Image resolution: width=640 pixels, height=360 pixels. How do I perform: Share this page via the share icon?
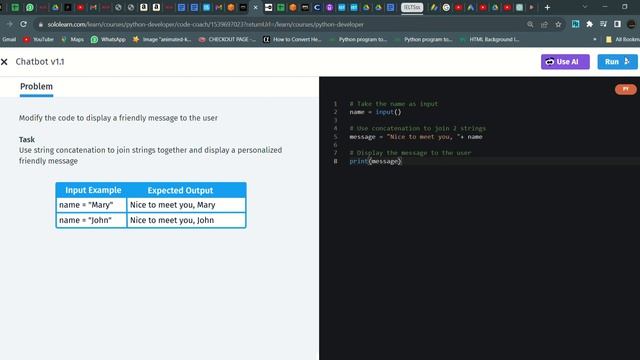point(544,24)
